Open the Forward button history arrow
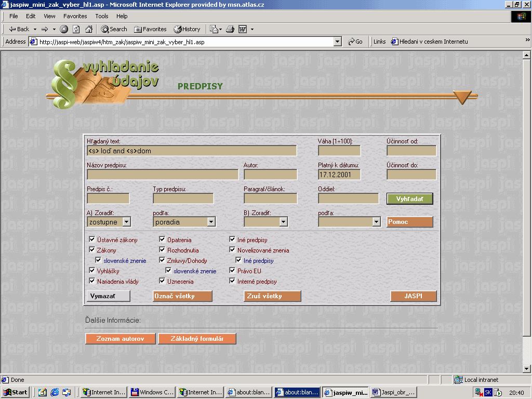This screenshot has width=532, height=399. click(54, 29)
